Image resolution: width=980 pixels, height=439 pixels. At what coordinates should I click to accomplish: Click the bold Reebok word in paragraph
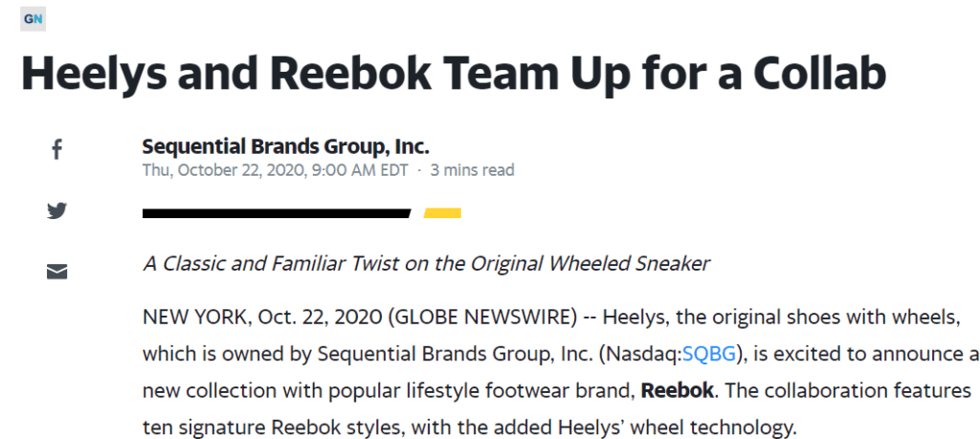coord(678,391)
